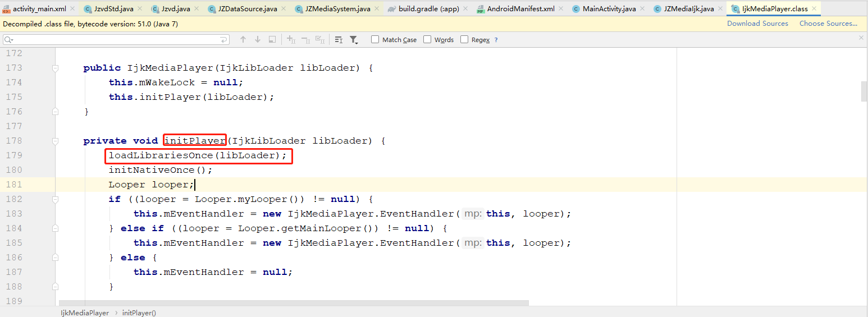
Task: Open search results in Find window icon
Action: 272,39
